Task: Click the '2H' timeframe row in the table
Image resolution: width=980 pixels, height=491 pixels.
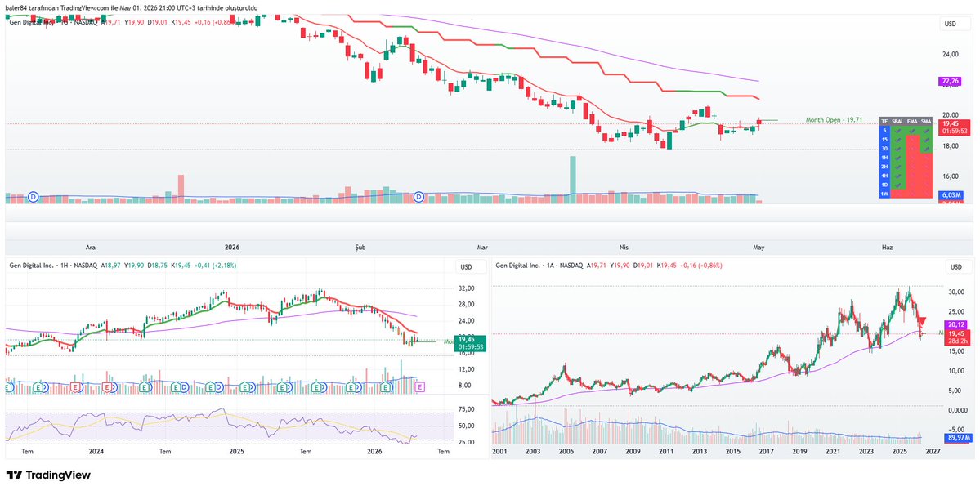Action: [884, 167]
